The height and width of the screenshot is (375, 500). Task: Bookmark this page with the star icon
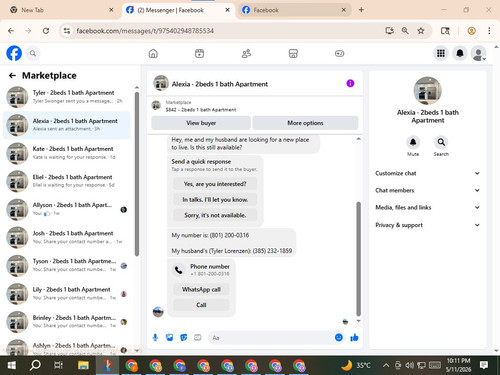[421, 31]
